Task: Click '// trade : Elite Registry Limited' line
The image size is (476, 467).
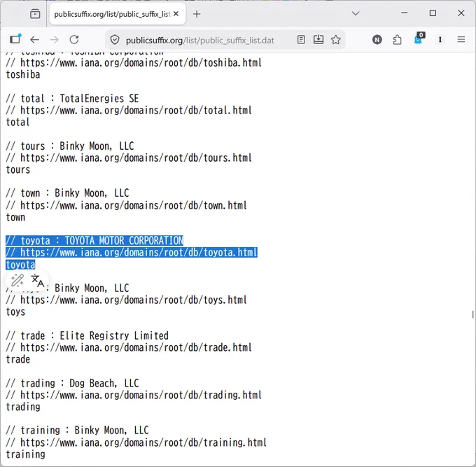Action: [x=87, y=336]
